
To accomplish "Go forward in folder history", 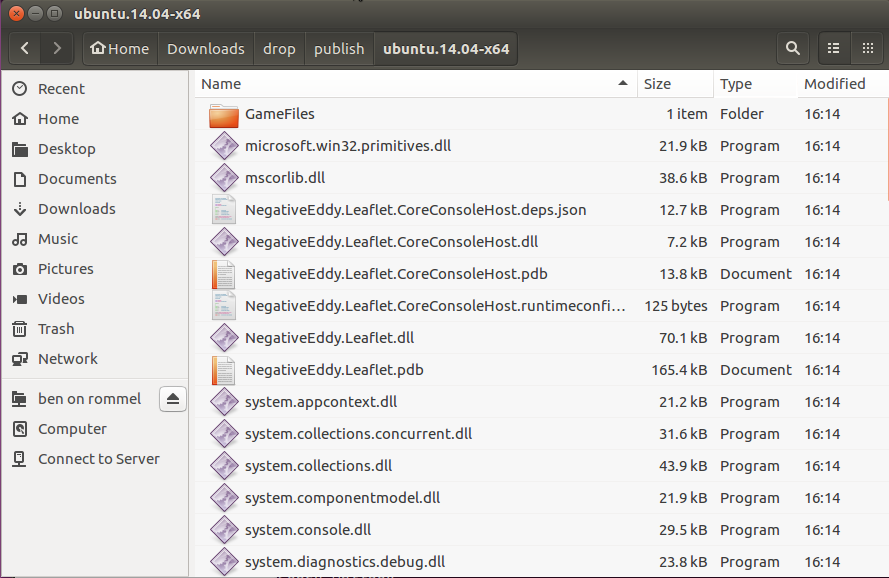I will click(x=57, y=48).
